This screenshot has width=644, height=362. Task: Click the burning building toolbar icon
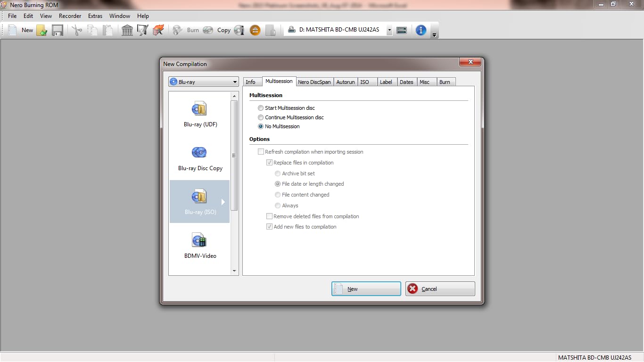(x=158, y=30)
